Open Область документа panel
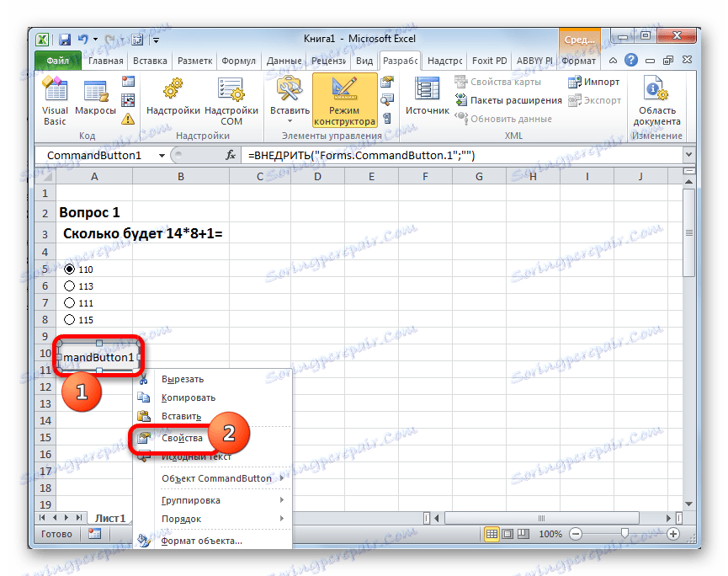728x576 pixels. (x=656, y=101)
